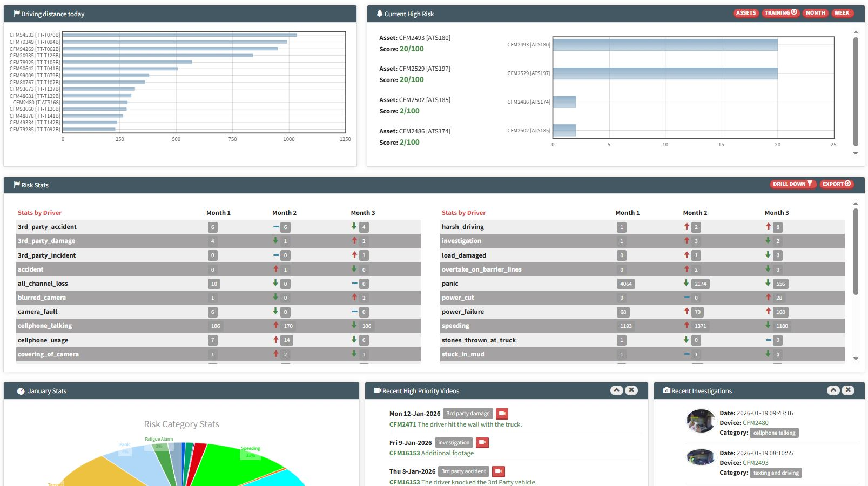Play the investigation footage video for CFM16153
The height and width of the screenshot is (486, 868).
(481, 442)
